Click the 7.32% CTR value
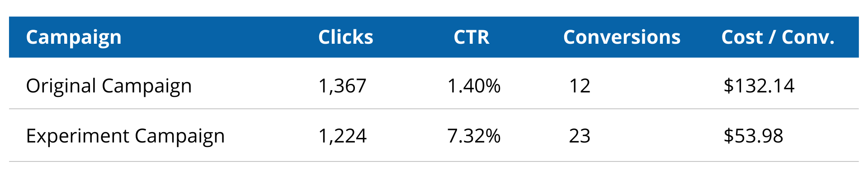Viewport: 868px width, 179px height. (x=474, y=136)
